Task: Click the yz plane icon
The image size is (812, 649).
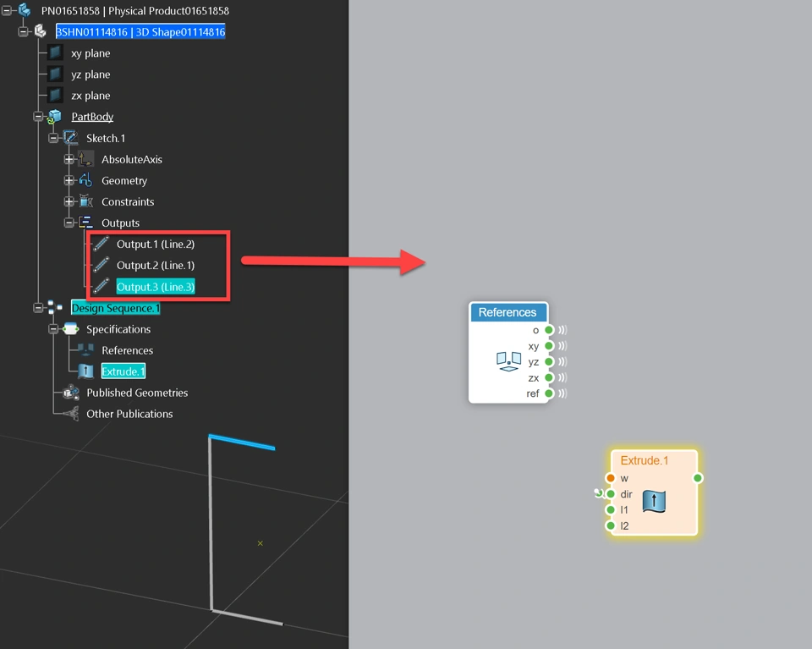Action: coord(56,74)
